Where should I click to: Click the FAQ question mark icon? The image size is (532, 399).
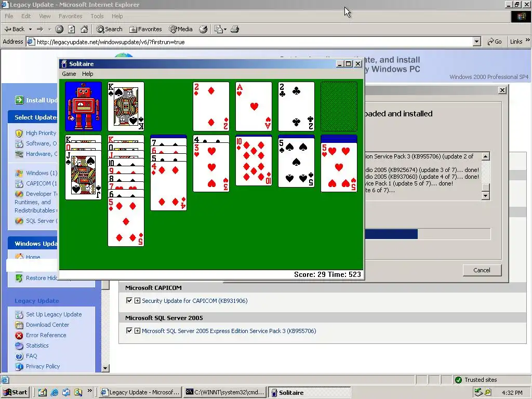tap(19, 356)
